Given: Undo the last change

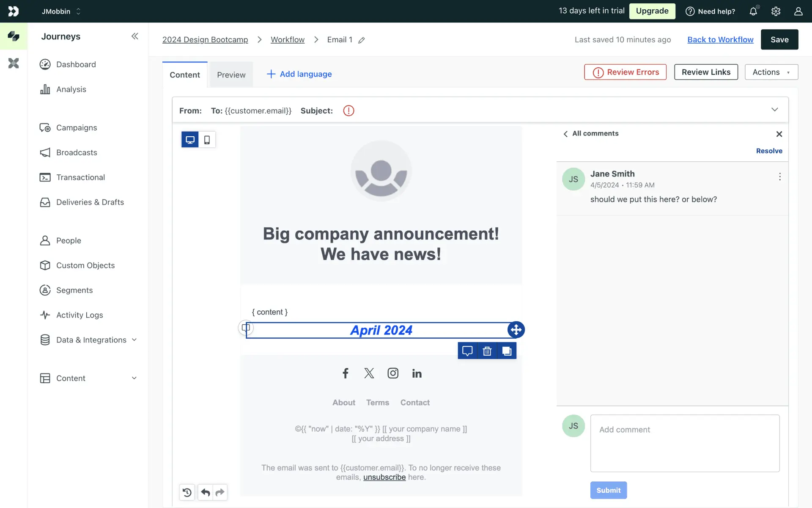Looking at the screenshot, I should [x=205, y=492].
